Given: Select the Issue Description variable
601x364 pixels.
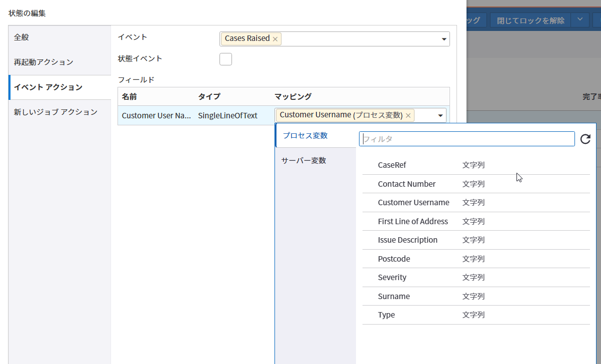Looking at the screenshot, I should tap(407, 240).
